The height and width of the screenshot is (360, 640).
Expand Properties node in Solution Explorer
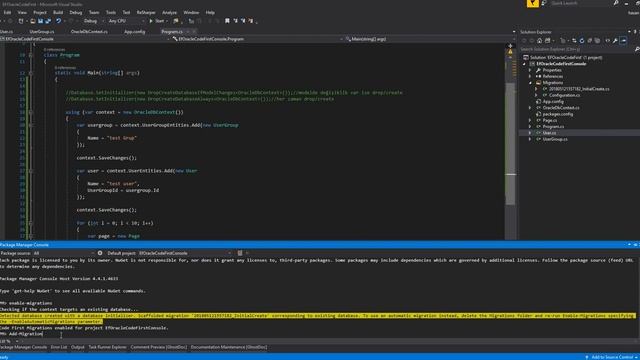pyautogui.click(x=530, y=70)
